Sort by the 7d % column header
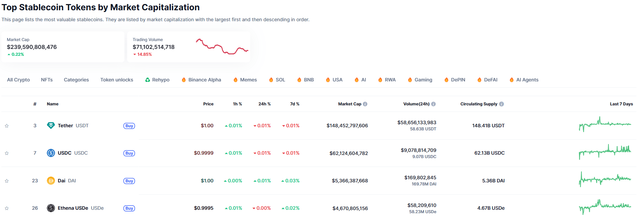Screen dimensions: 644x220 pos(295,104)
